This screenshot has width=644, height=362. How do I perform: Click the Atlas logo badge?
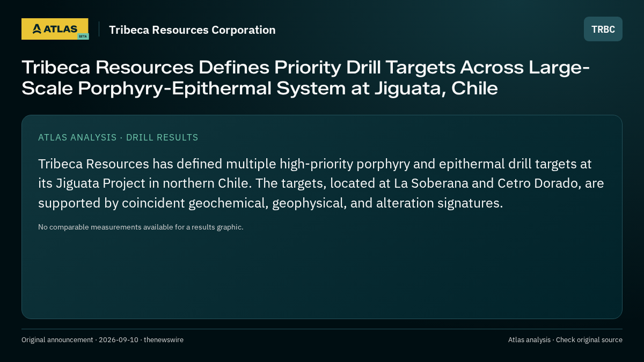point(55,29)
